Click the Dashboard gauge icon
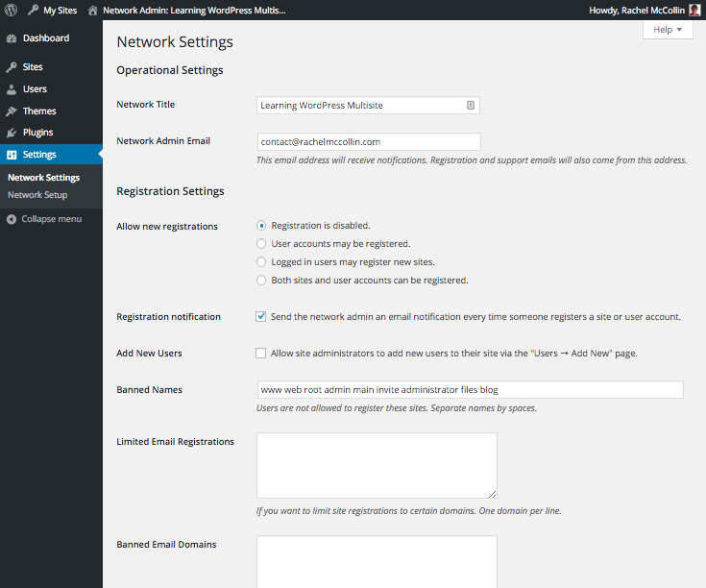The height and width of the screenshot is (588, 706). coord(12,38)
